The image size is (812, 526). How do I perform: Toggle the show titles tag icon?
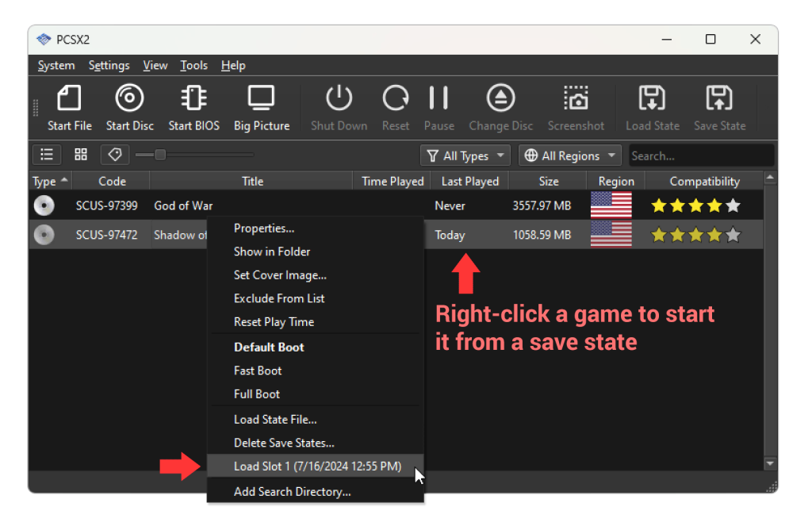click(114, 155)
